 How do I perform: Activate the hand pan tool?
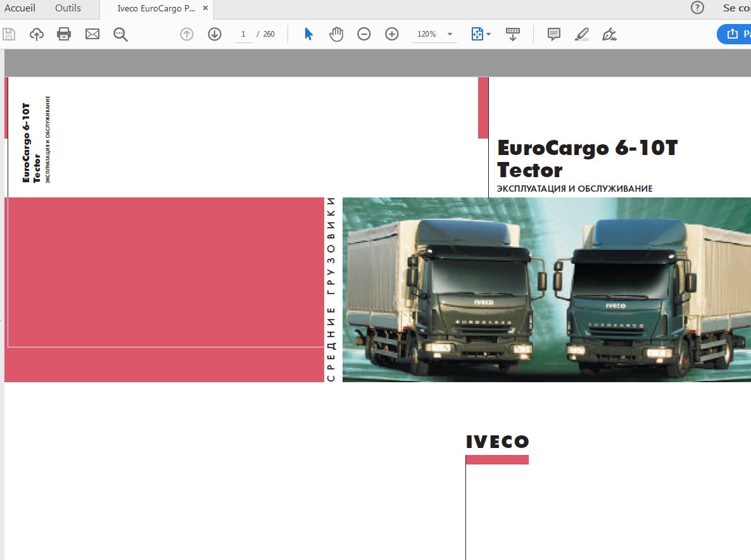(x=336, y=34)
